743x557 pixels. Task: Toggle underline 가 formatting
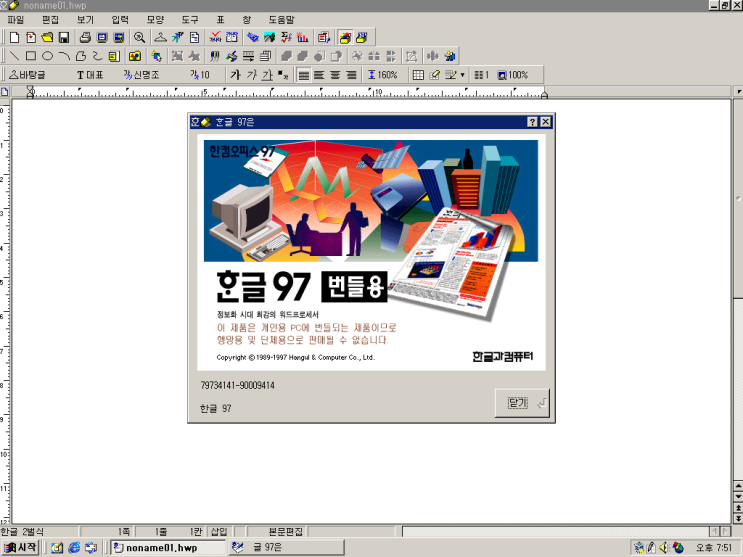268,75
